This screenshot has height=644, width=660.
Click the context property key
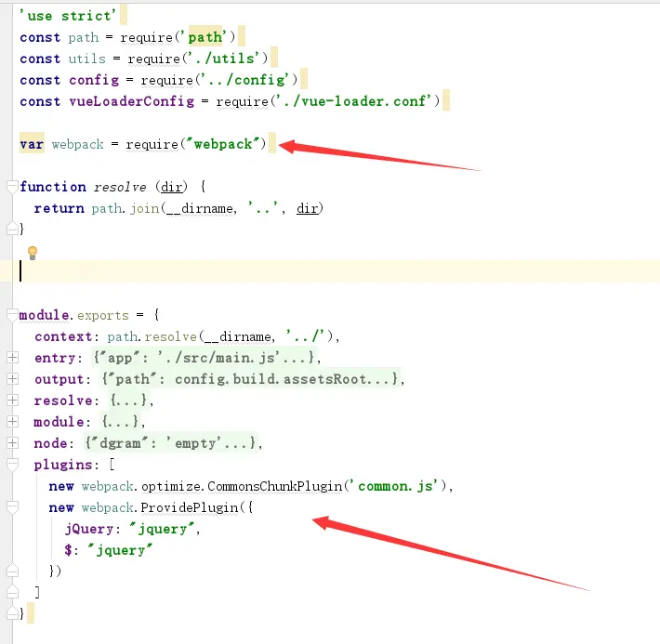click(63, 336)
